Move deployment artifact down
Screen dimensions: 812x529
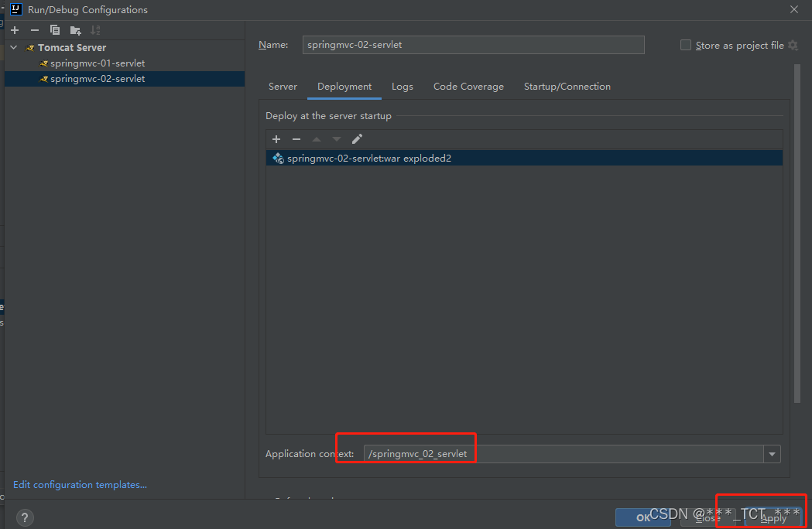point(337,139)
